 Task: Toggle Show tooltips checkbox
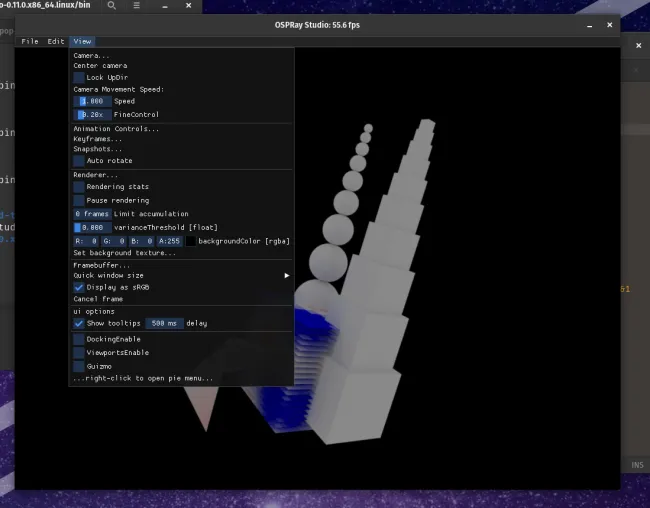(79, 323)
